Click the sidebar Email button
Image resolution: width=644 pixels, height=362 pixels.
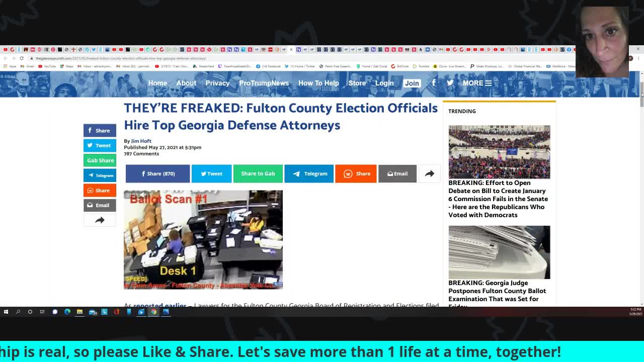(x=100, y=205)
